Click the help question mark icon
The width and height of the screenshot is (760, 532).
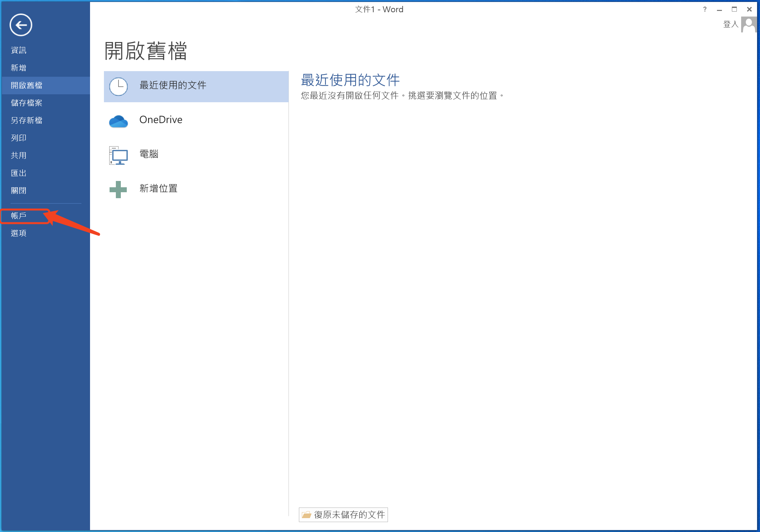705,10
